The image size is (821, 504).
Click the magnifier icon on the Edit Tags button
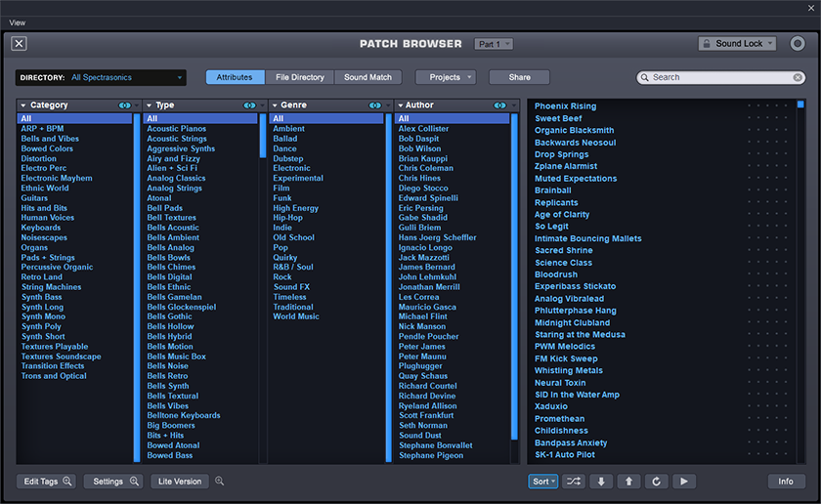coord(67,481)
